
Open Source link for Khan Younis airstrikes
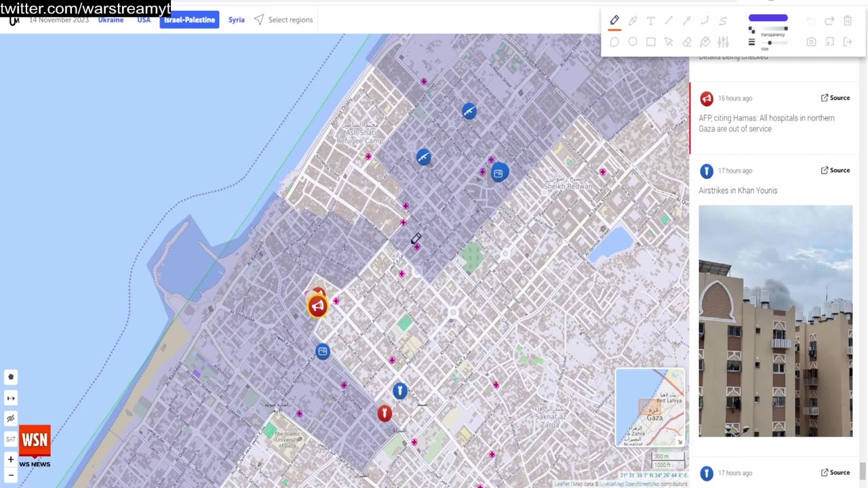point(835,170)
